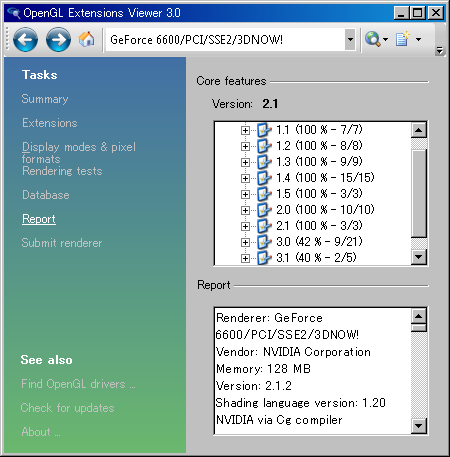The width and height of the screenshot is (450, 457).
Task: Click the core features list scrollbar thumb
Action: tap(419, 193)
